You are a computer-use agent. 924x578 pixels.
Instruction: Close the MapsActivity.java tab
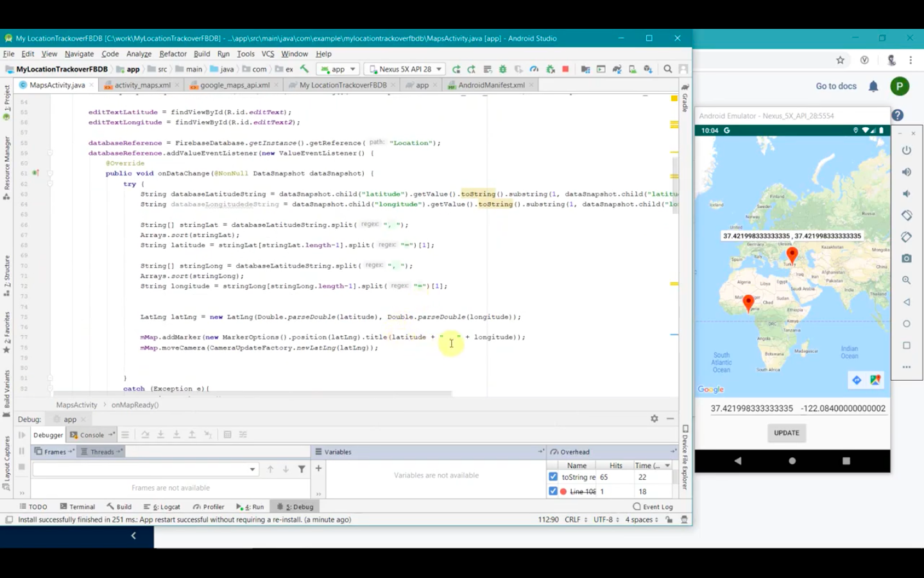[x=92, y=85]
